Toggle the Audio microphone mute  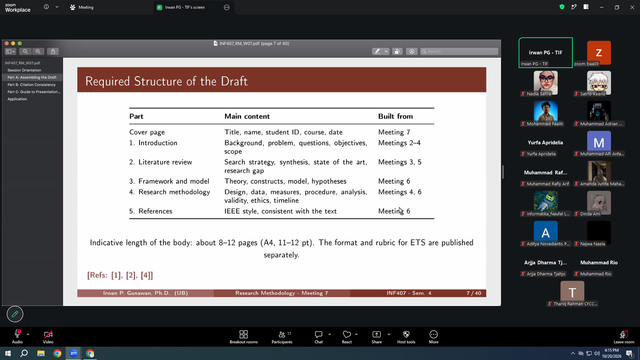[17, 337]
